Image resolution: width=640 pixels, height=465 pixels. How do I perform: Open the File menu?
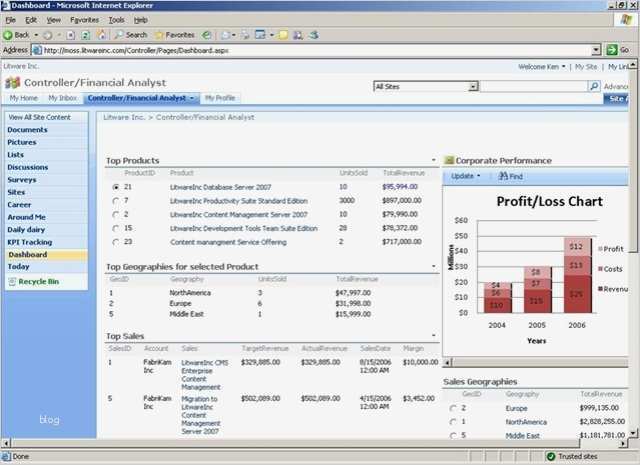point(11,20)
